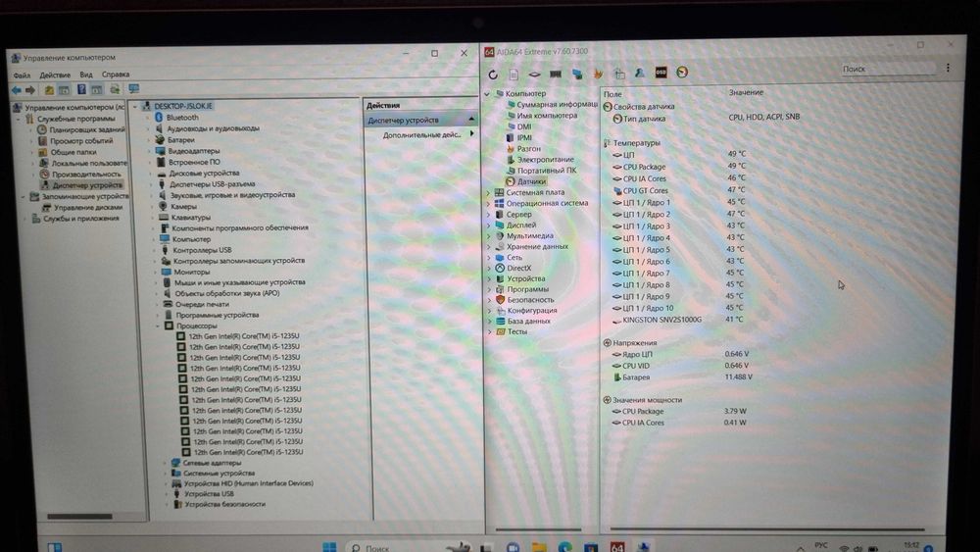Screen dimensions: 980x552
Task: Open the Справка menu
Action: 116,74
